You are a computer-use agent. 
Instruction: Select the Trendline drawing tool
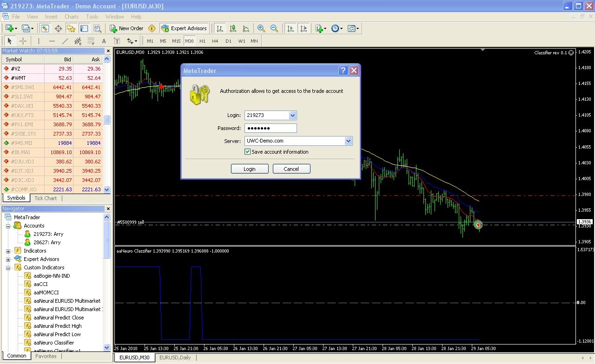(x=65, y=41)
